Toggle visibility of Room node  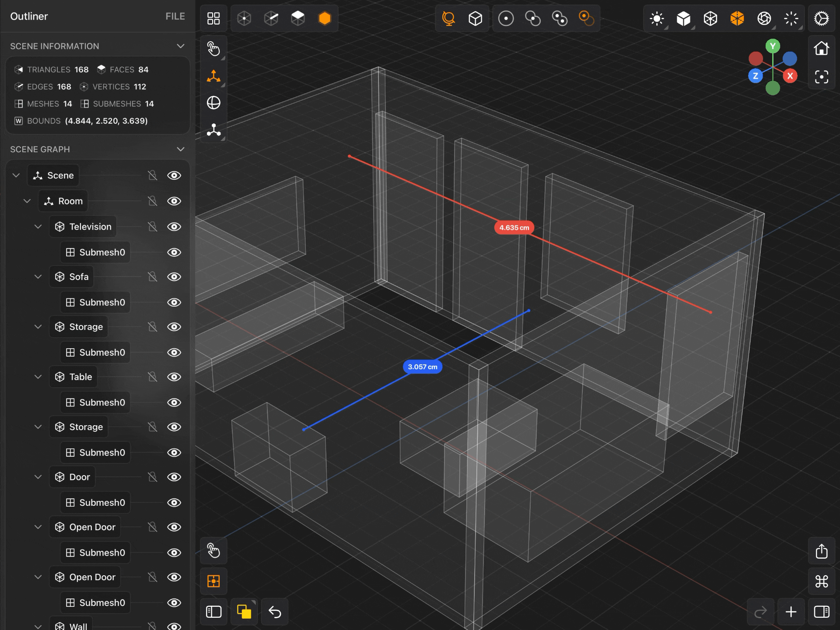(x=174, y=201)
